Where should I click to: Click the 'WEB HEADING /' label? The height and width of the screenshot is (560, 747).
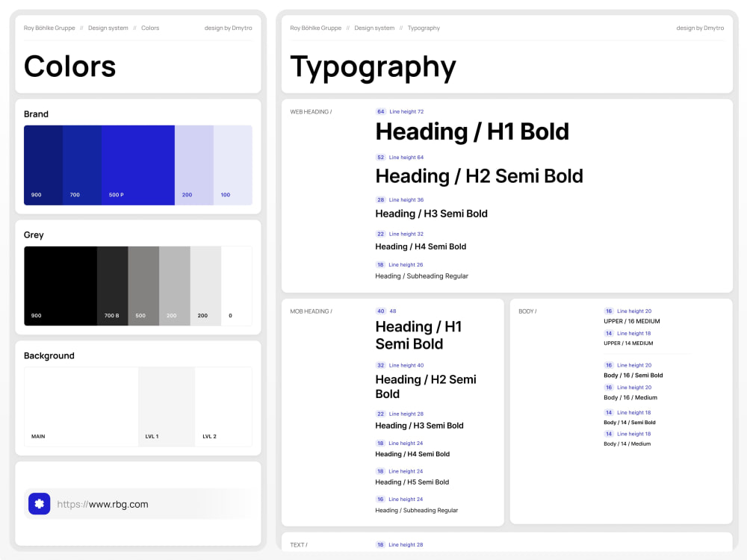tap(311, 112)
